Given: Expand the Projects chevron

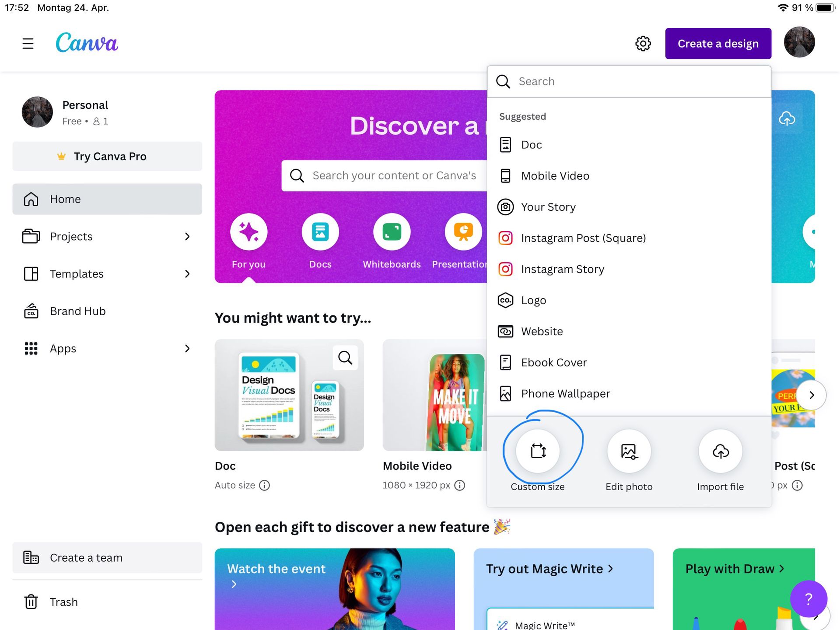Looking at the screenshot, I should pos(187,237).
